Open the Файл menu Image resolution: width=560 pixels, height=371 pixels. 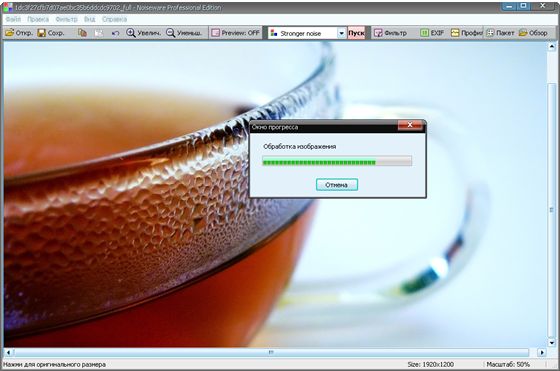point(13,19)
